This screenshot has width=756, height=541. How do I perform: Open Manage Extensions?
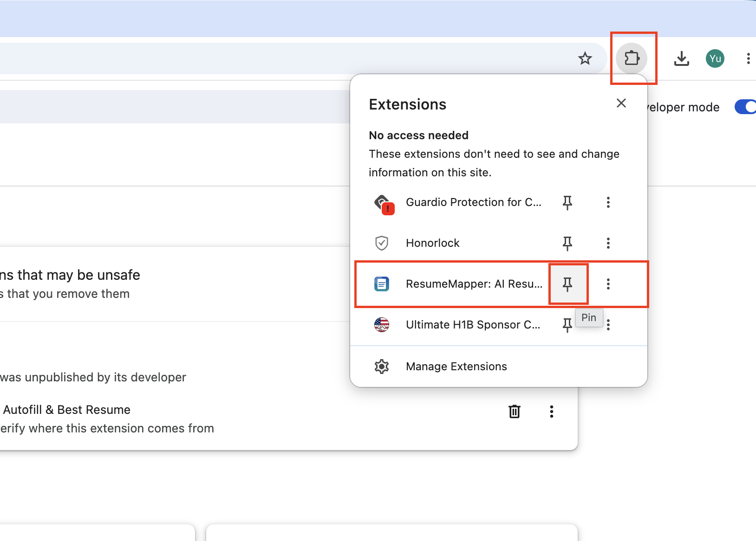(499, 367)
